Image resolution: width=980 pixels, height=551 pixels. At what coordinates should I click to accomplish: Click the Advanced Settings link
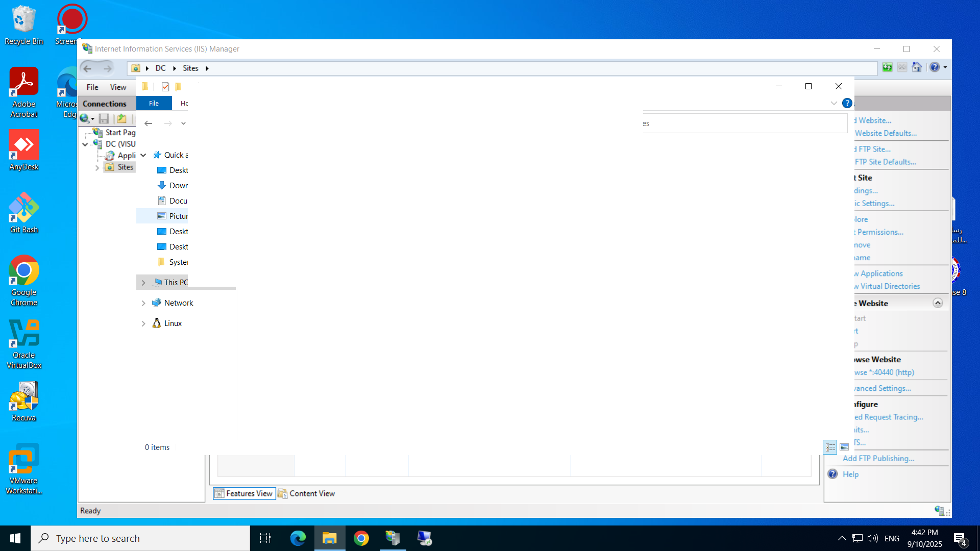(x=883, y=388)
